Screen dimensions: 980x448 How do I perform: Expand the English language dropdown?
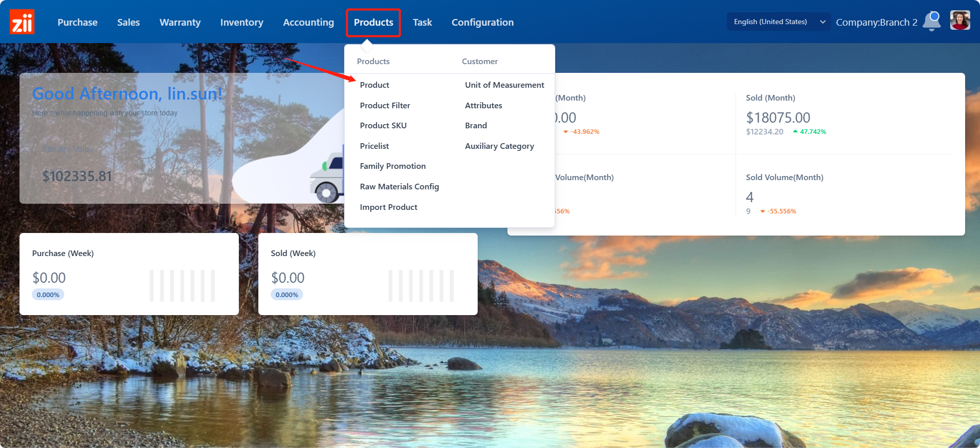778,22
